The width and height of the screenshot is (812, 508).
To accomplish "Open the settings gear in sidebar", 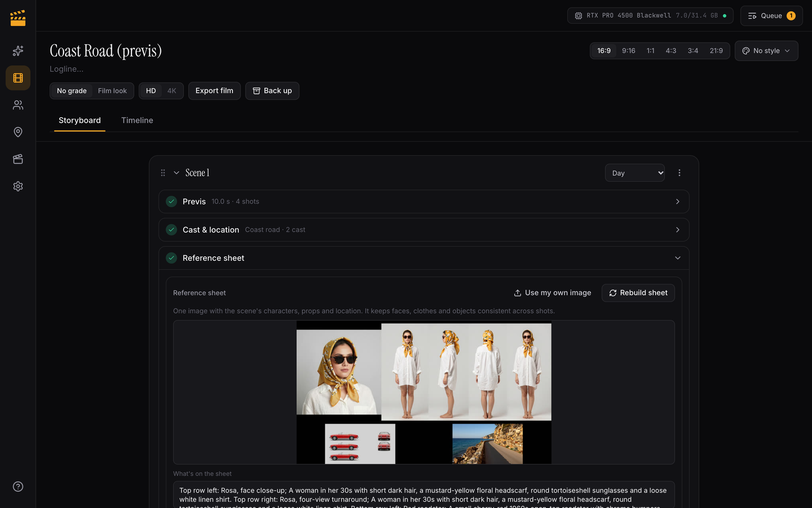I will point(18,186).
